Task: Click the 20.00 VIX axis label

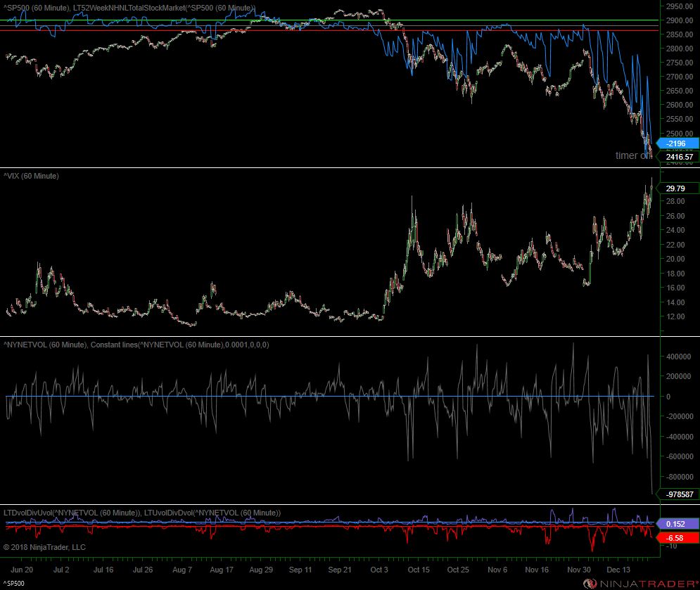Action: [675, 258]
